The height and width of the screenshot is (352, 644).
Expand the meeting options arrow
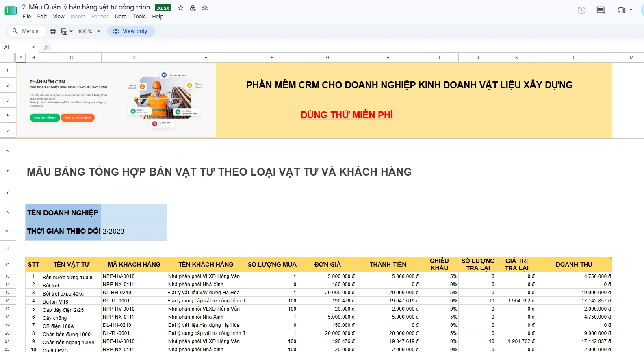coord(631,10)
